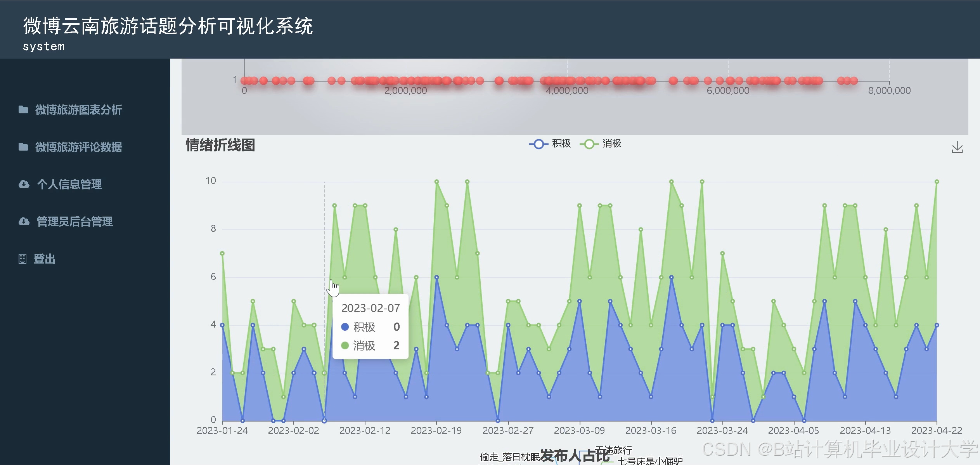
Task: Click the cloud icon beside 个人信息管理
Action: 24,184
